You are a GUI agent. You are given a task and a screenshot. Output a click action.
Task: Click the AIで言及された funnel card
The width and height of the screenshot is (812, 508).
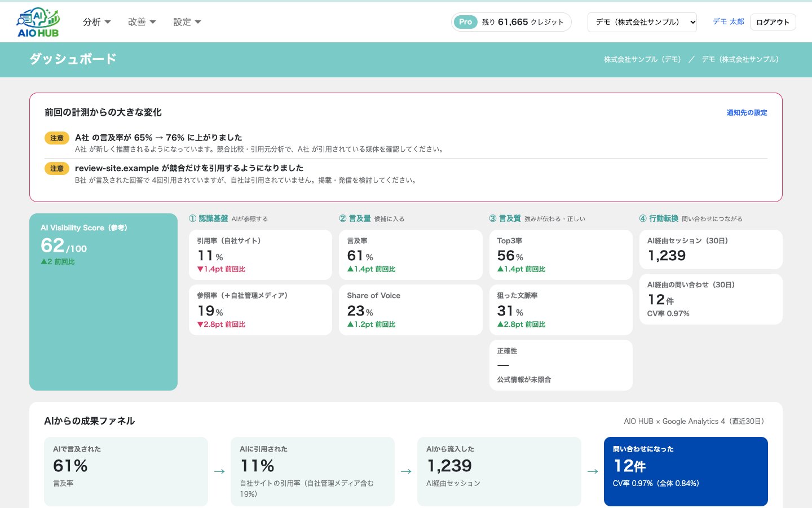point(126,471)
